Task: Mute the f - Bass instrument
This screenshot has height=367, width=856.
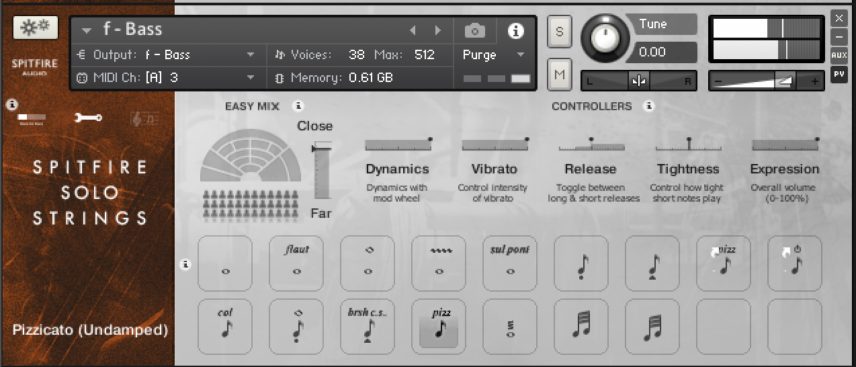Action: [559, 74]
